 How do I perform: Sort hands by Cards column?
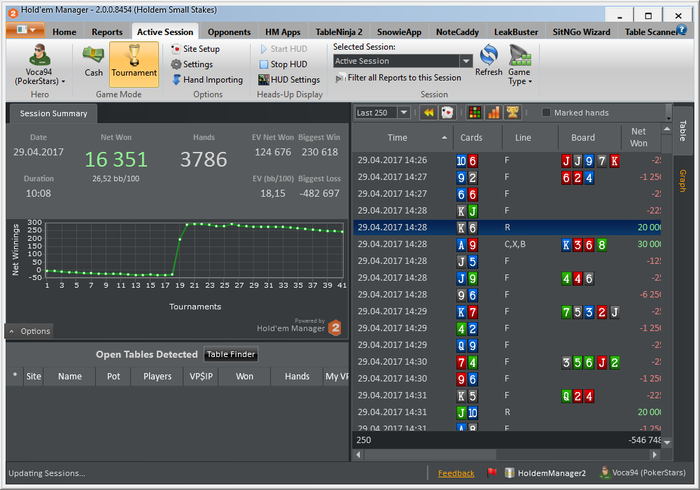coord(478,138)
